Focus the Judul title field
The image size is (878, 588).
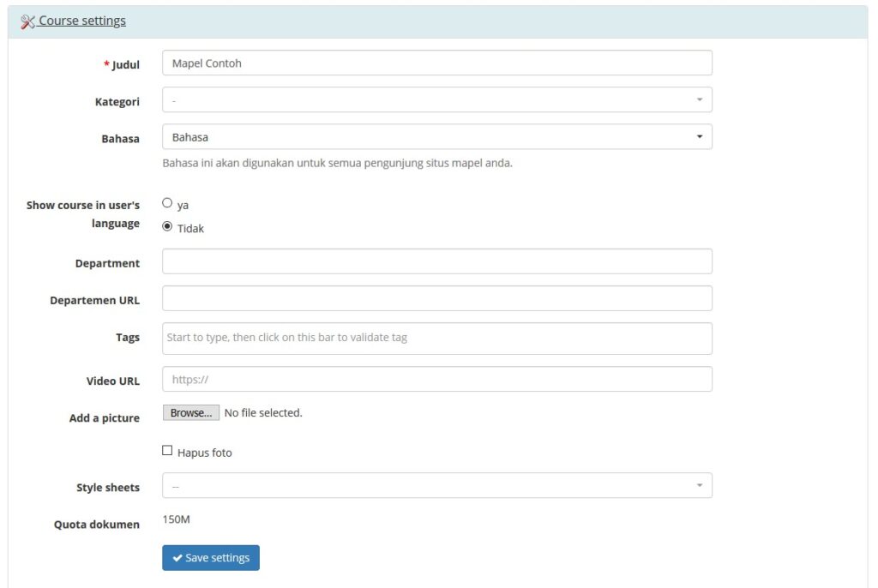click(436, 63)
